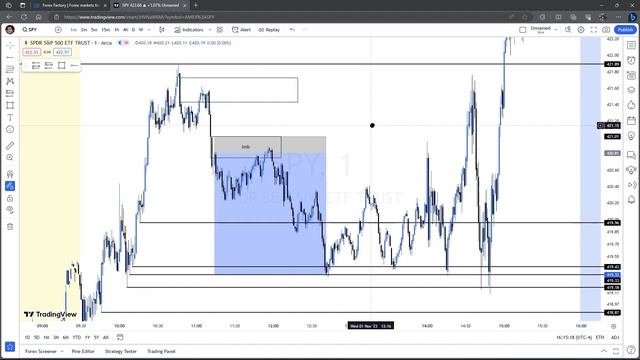Switch to the 1h timeframe
The width and height of the screenshot is (640, 360).
click(117, 30)
